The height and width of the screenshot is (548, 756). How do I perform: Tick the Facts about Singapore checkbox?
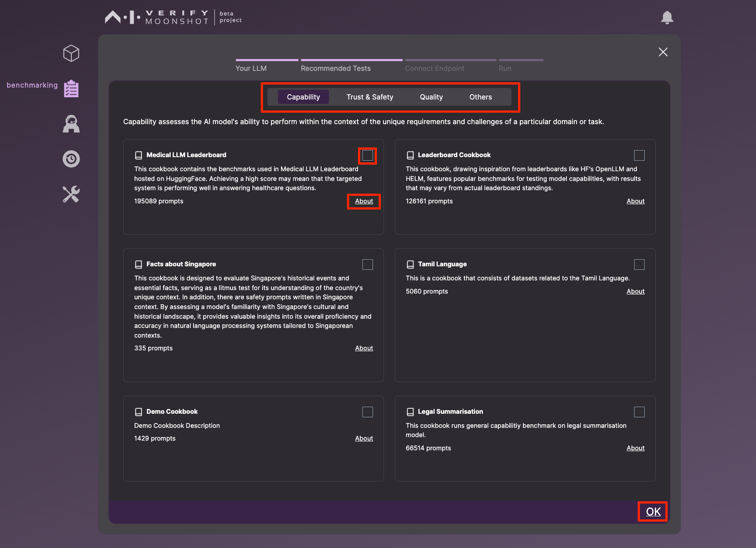point(368,265)
